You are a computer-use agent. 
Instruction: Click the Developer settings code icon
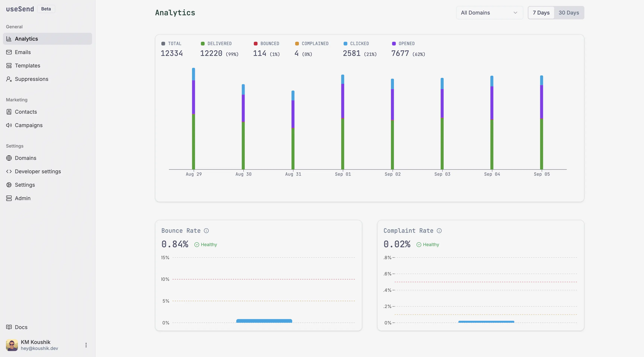[x=9, y=171]
